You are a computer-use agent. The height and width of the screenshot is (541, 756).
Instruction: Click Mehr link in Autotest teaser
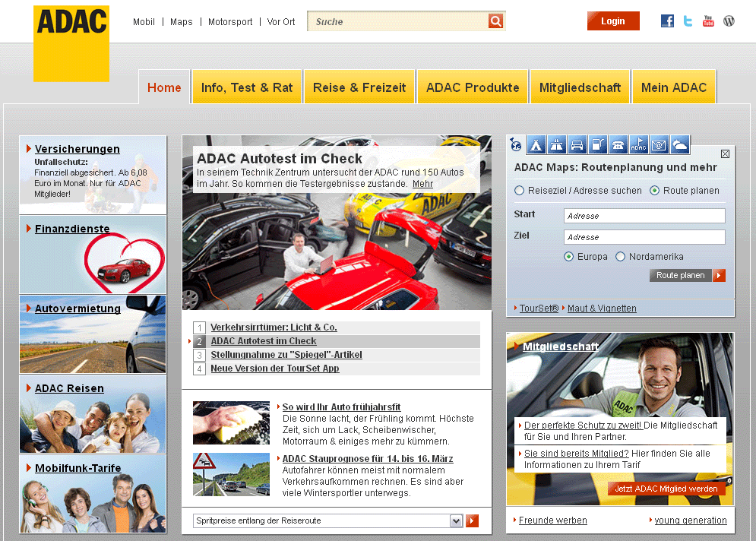click(x=423, y=184)
